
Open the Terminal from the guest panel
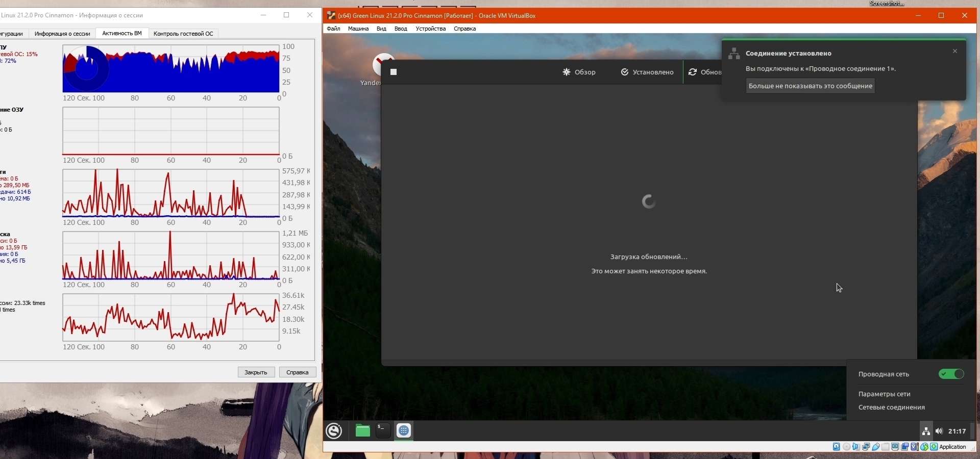point(383,431)
